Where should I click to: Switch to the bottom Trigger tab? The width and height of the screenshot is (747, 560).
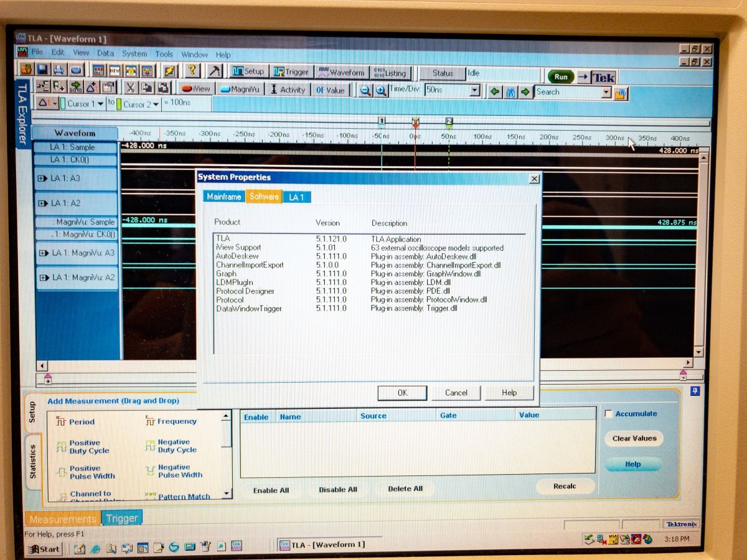point(121,518)
